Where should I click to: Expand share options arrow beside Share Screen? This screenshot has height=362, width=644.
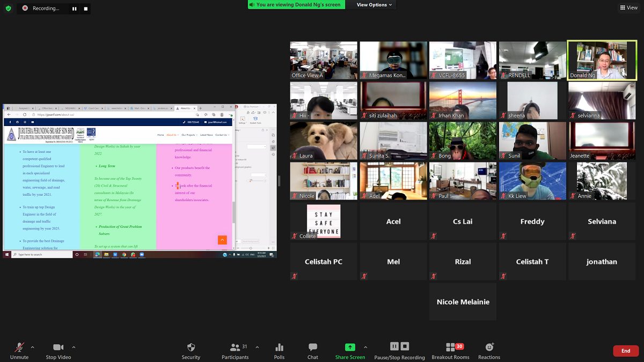(x=365, y=347)
